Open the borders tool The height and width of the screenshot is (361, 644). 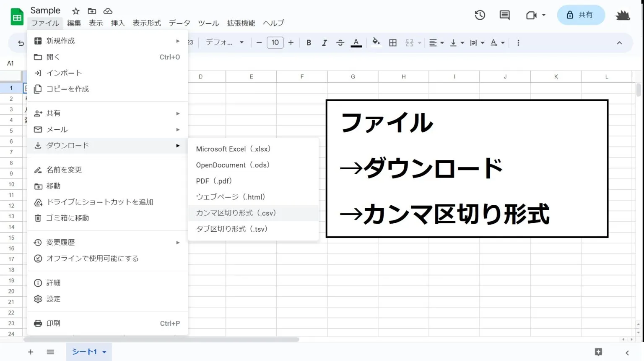393,42
